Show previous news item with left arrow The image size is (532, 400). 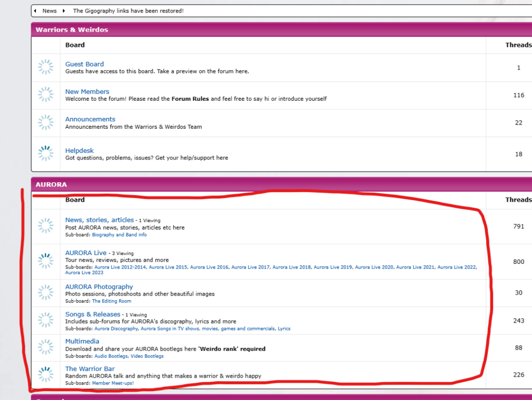(35, 11)
